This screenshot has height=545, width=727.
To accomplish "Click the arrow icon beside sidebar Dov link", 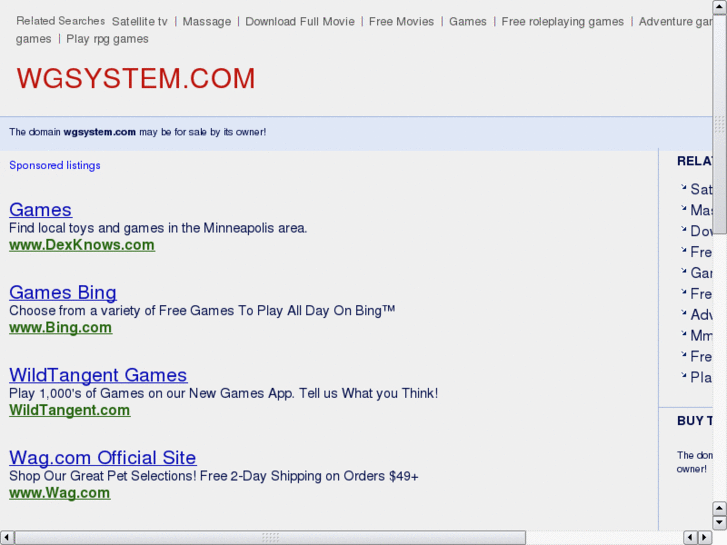I will [x=683, y=229].
